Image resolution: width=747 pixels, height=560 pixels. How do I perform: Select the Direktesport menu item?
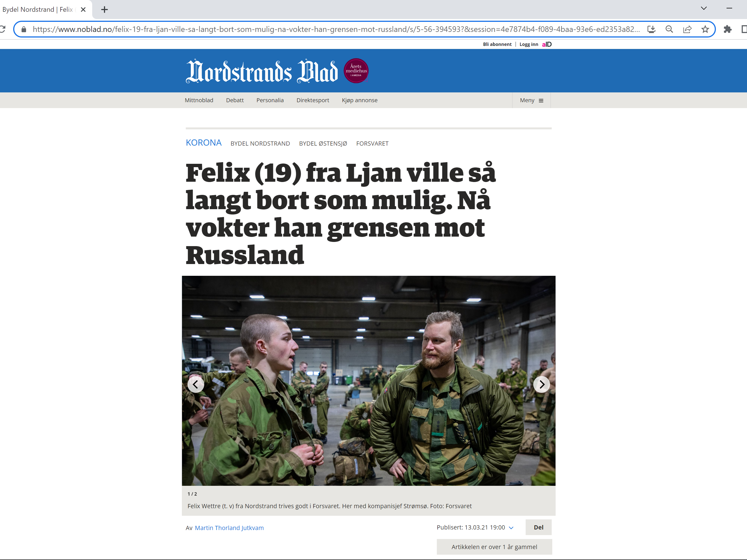coord(312,100)
